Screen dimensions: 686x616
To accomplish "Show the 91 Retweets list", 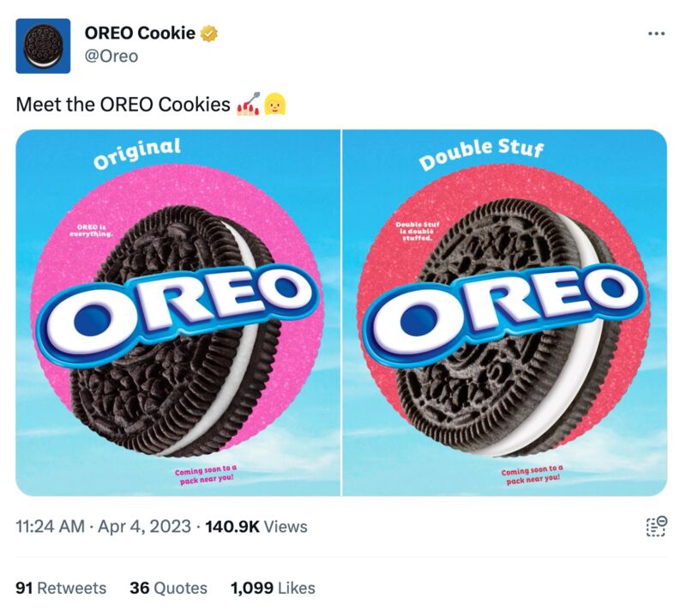I will click(x=62, y=589).
